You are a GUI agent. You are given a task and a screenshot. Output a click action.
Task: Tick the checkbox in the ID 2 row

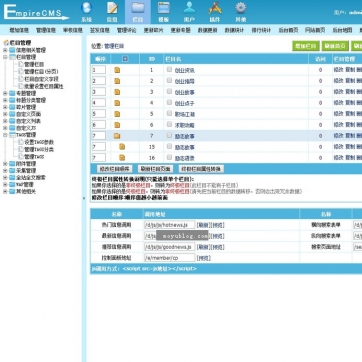(x=169, y=80)
